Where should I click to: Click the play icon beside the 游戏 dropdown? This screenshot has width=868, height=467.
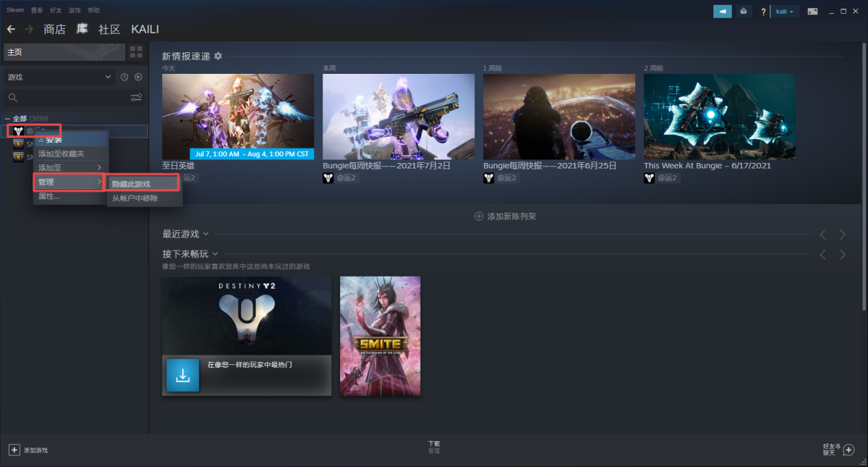pos(138,77)
